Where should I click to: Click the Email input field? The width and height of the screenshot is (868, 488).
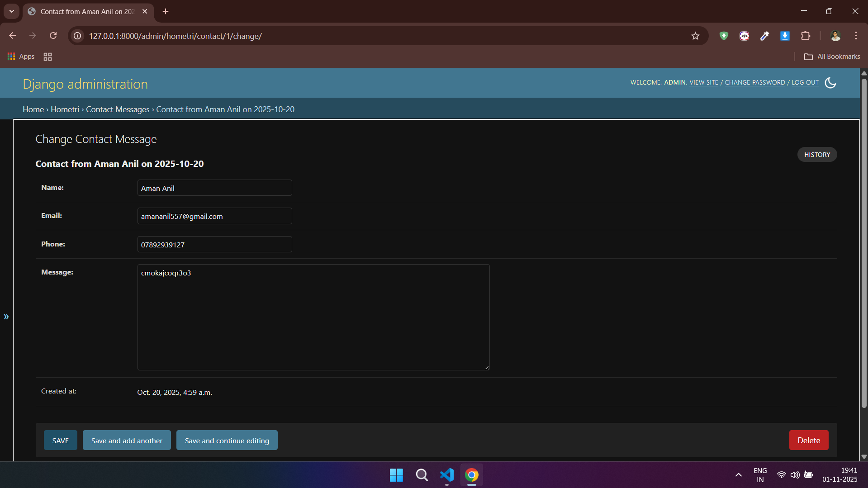[x=214, y=216]
